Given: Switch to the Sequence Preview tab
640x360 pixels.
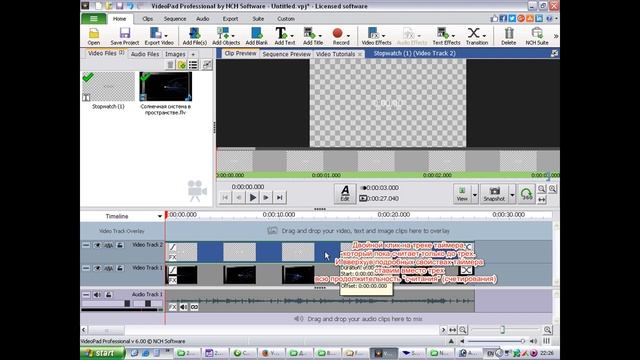Looking at the screenshot, I should click(x=287, y=54).
